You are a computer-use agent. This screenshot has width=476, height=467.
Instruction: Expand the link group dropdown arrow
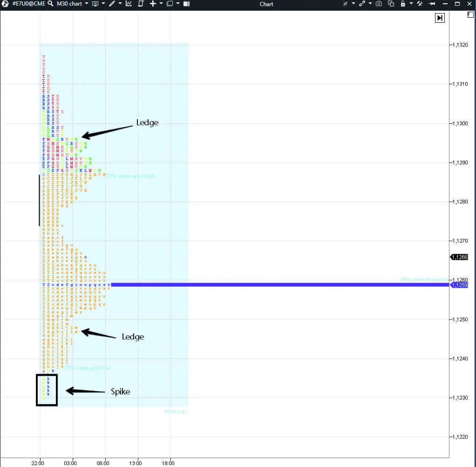click(370, 4)
